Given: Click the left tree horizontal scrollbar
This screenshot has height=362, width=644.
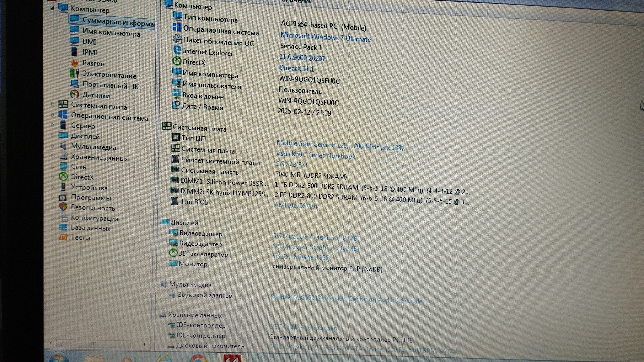Looking at the screenshot, I should click(x=94, y=344).
